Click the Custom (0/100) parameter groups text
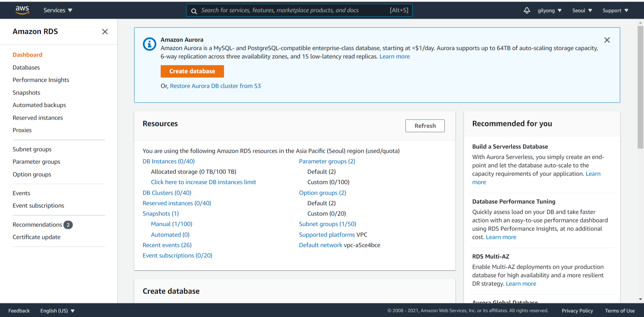Viewport: 644px width, 317px height. point(328,182)
